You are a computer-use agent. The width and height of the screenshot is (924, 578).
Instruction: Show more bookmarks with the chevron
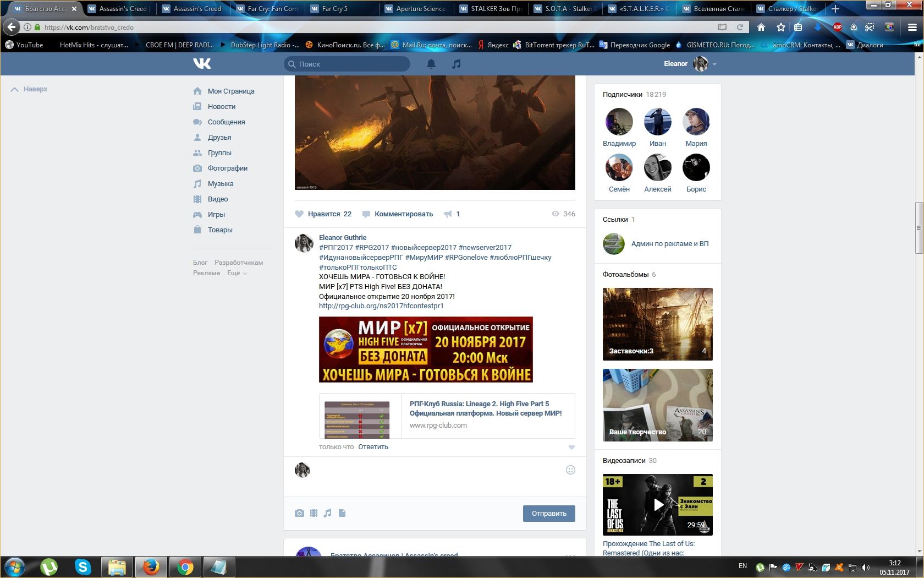click(917, 45)
